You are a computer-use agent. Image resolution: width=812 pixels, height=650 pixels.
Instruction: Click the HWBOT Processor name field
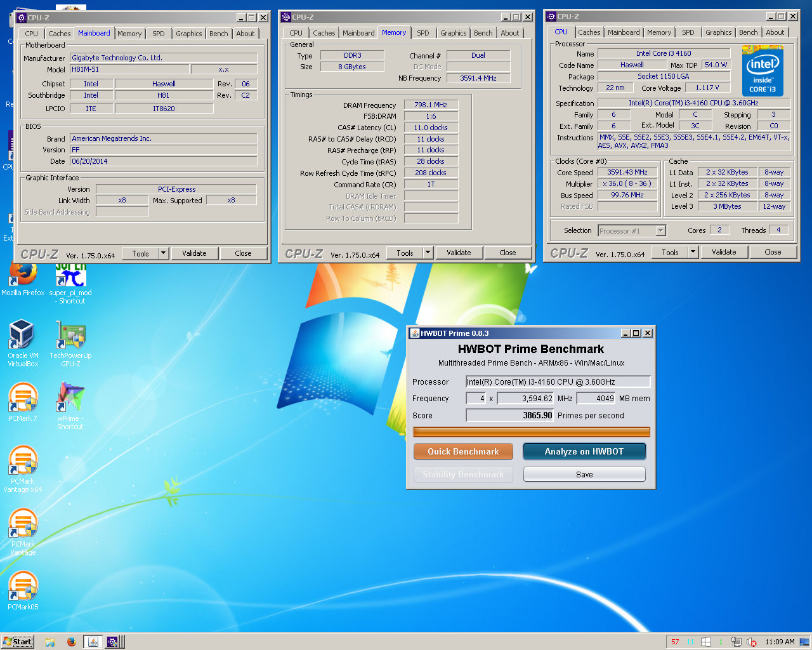pos(558,381)
